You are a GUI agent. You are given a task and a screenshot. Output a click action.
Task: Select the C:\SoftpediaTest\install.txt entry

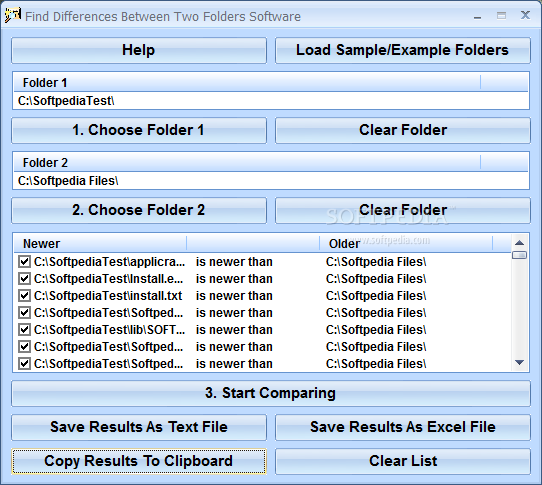click(x=108, y=296)
